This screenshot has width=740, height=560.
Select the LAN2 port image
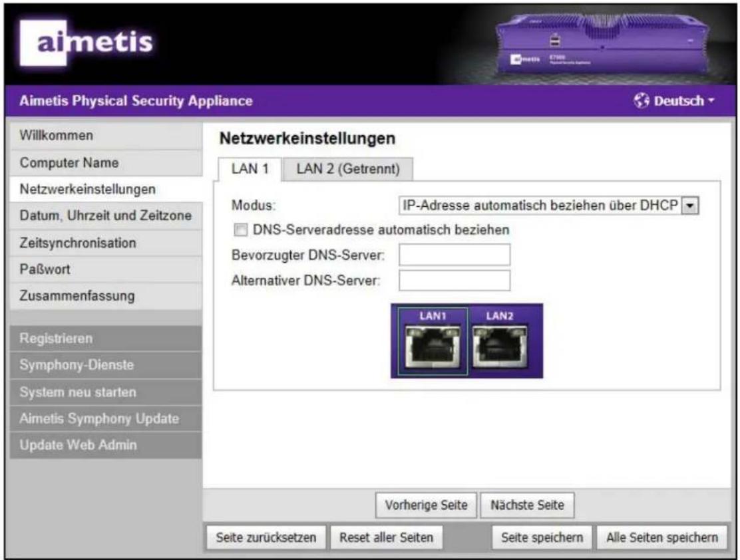(x=500, y=342)
